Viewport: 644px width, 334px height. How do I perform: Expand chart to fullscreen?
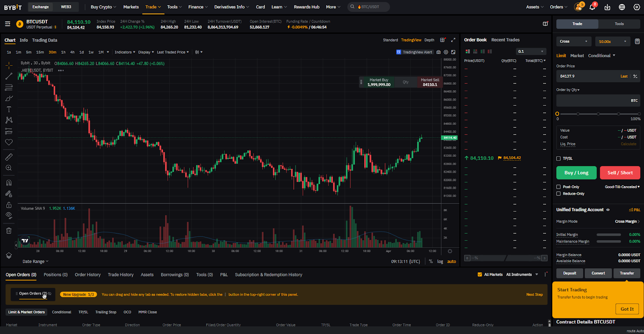(453, 40)
